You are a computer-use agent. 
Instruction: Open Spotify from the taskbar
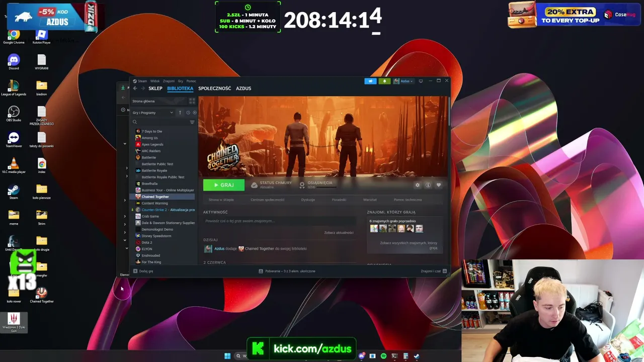(383, 356)
